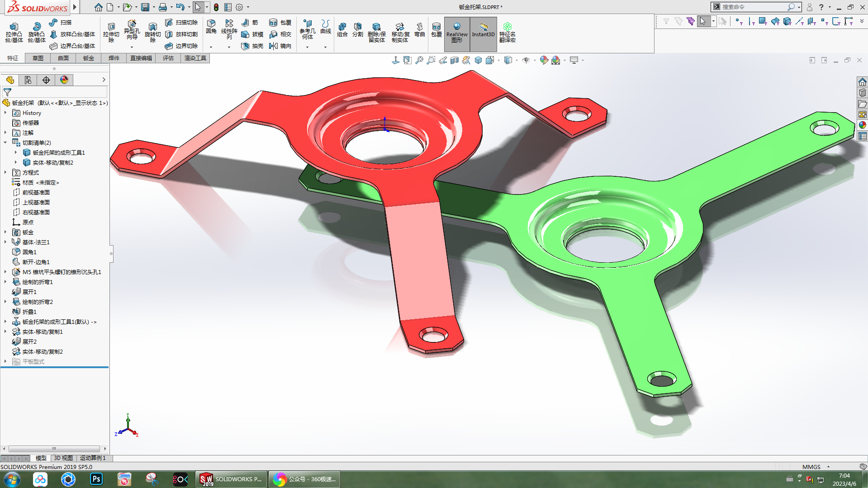Open the 3D Views (3D 视图) bottom tab
The image size is (868, 488).
(x=63, y=458)
